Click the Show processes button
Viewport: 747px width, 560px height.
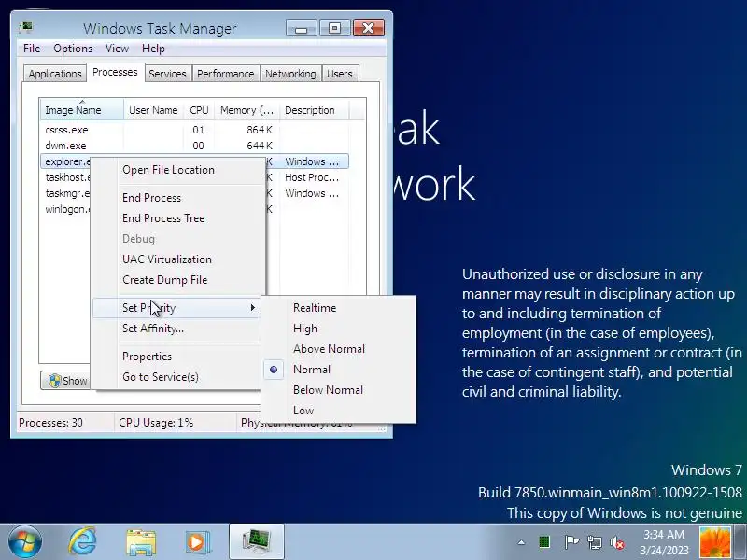pyautogui.click(x=65, y=381)
